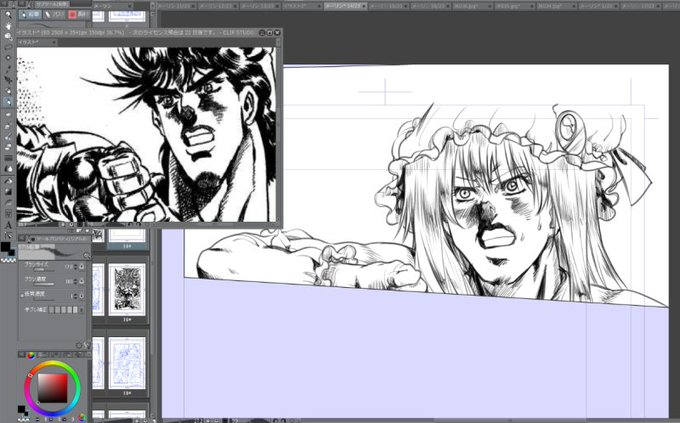This screenshot has height=423, width=680.
Task: Adjust the ブラシ濃度 brush density slider
Action: coord(44,285)
